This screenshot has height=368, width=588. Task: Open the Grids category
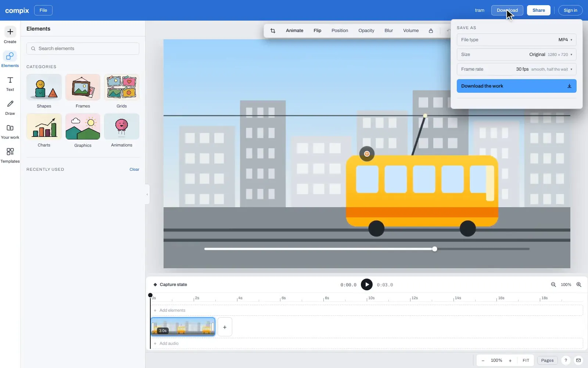click(122, 91)
